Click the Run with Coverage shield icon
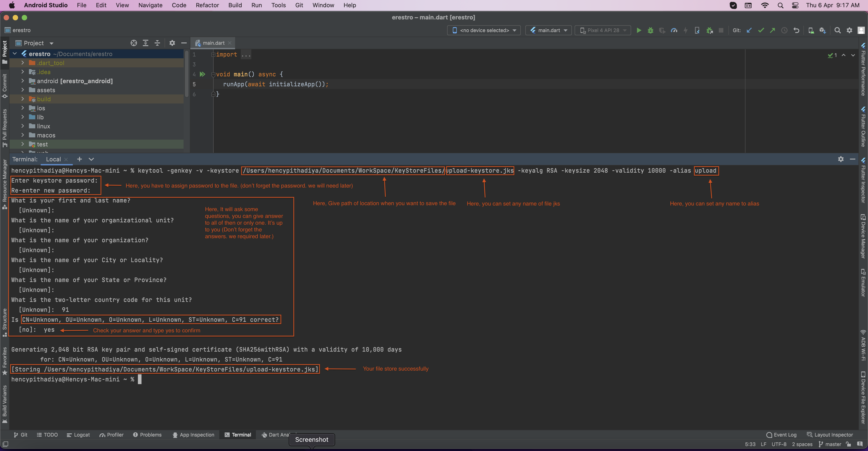This screenshot has width=868, height=451. (662, 30)
